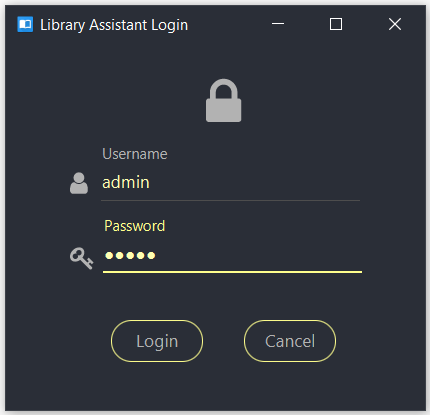The image size is (430, 415).
Task: Click the gray padlock icon
Action: [x=223, y=100]
